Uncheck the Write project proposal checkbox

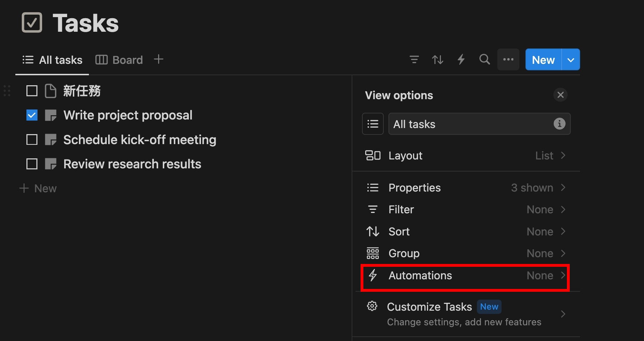click(x=32, y=115)
